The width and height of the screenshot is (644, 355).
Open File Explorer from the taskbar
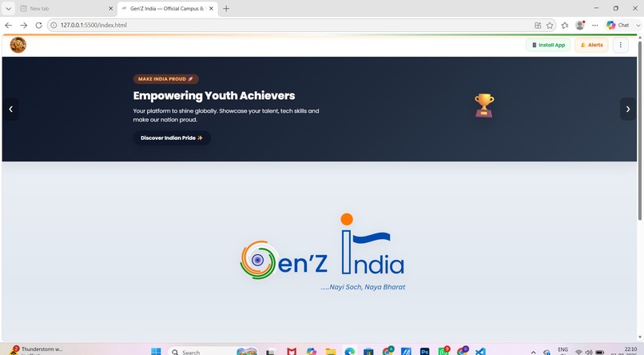click(331, 352)
